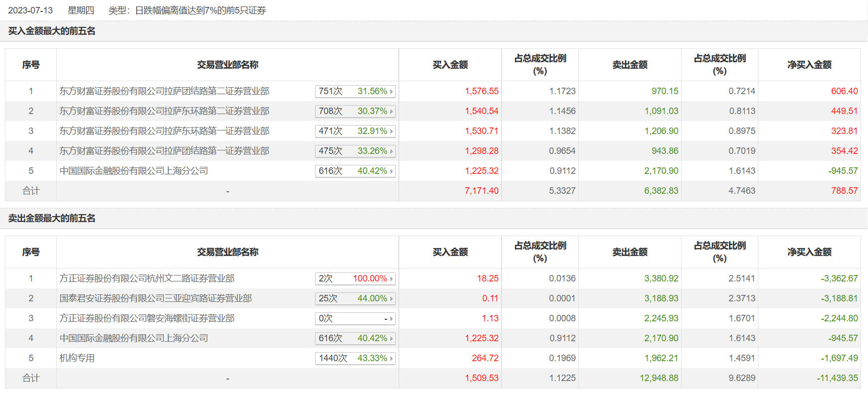Open 方正证券磐安海螺街证券营业部 link
This screenshot has height=394, width=868.
tap(147, 318)
